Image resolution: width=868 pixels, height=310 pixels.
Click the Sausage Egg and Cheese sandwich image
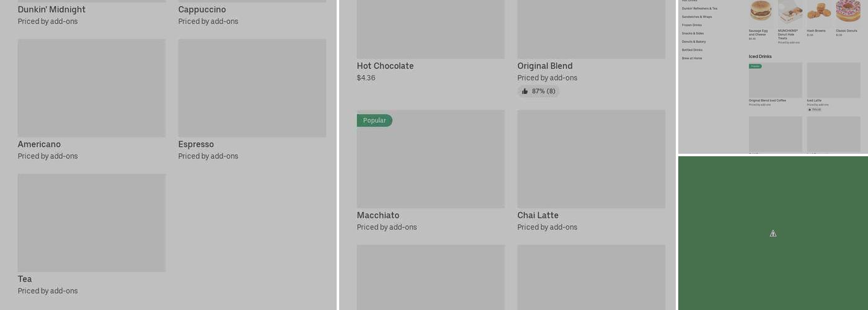tap(761, 11)
